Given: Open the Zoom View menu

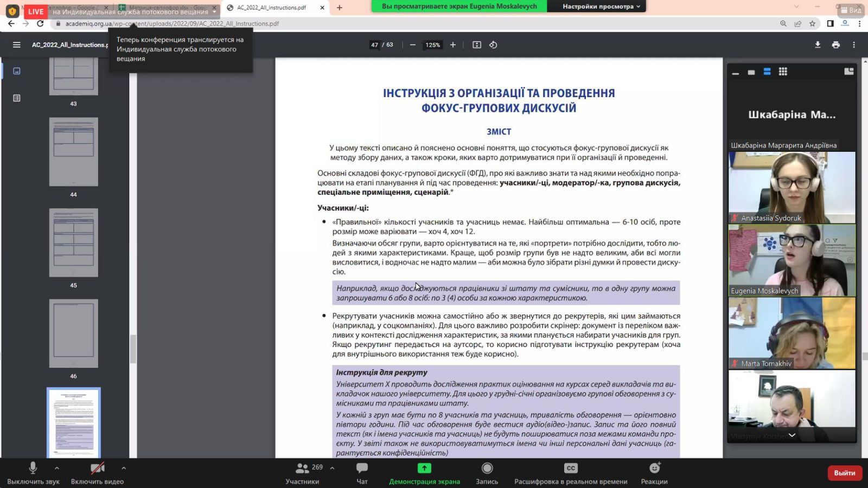Looking at the screenshot, I should [850, 10].
